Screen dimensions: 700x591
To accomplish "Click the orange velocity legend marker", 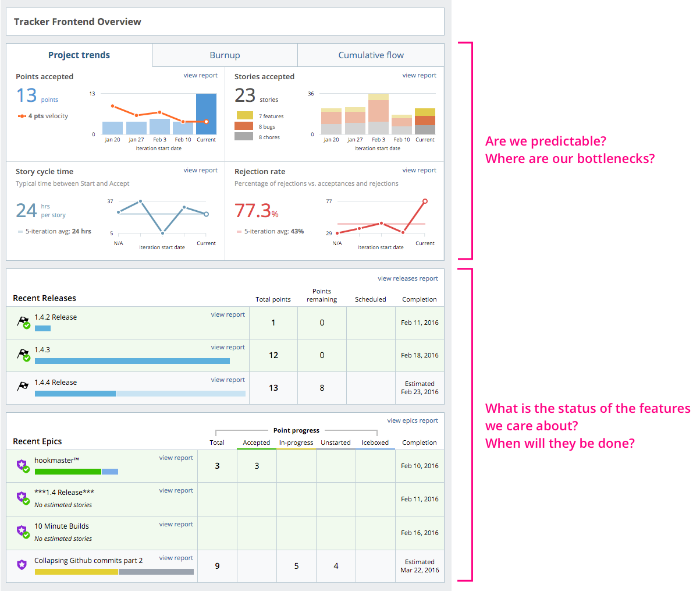I will 22,116.
